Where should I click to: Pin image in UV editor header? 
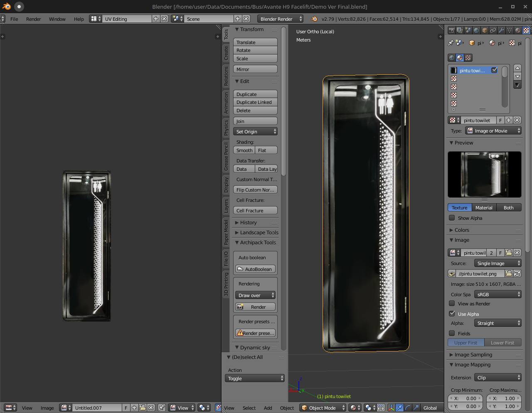tap(162, 408)
